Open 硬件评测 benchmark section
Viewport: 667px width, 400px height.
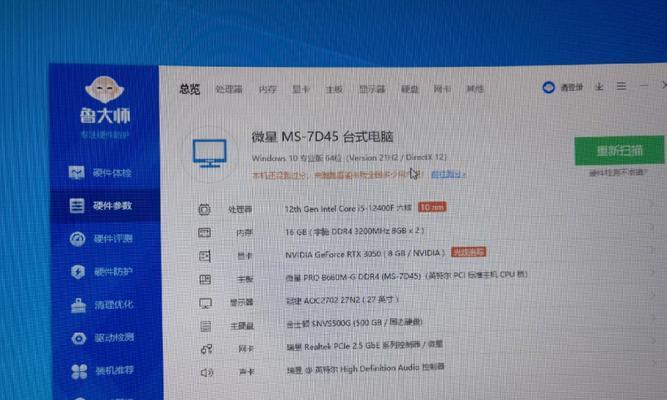(101, 238)
